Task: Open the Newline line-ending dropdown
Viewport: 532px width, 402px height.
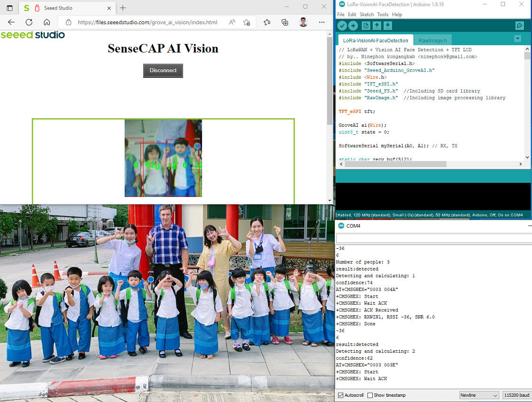Action: point(479,395)
